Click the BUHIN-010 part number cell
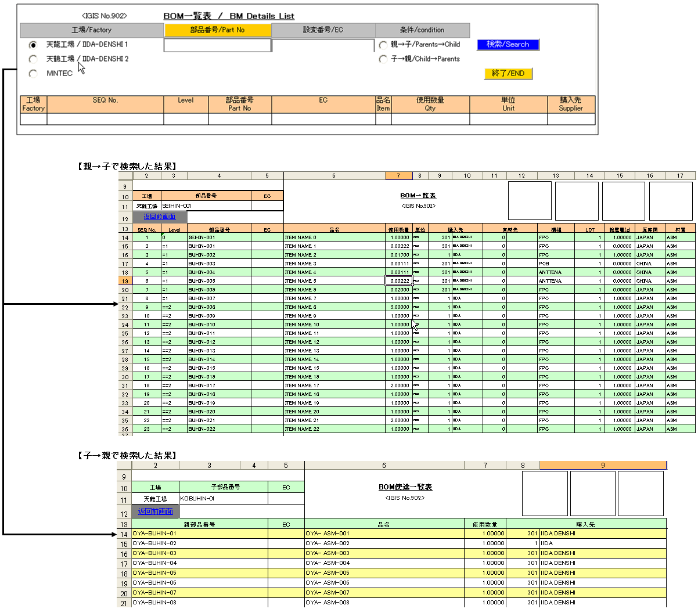 [219, 325]
